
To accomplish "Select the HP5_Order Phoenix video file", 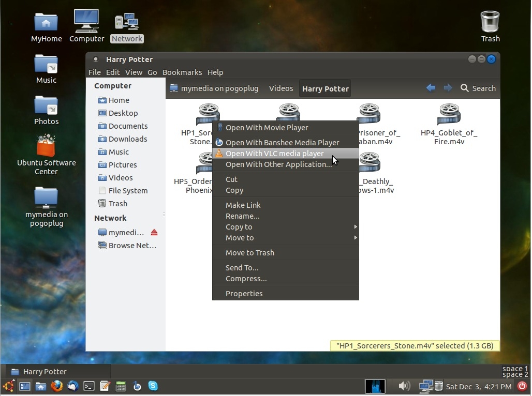I will (203, 163).
